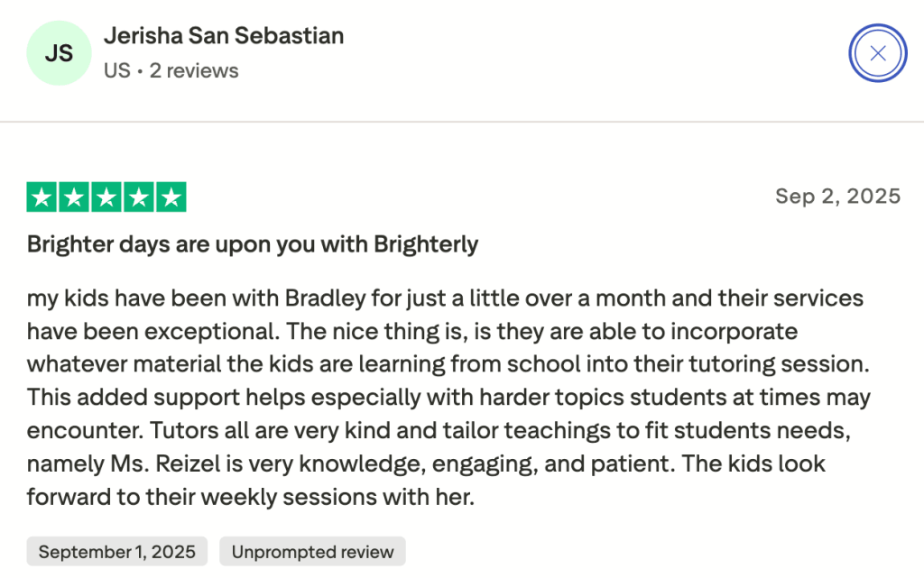The image size is (924, 578).
Task: Click the divider line under the reviewer header
Action: click(x=462, y=121)
